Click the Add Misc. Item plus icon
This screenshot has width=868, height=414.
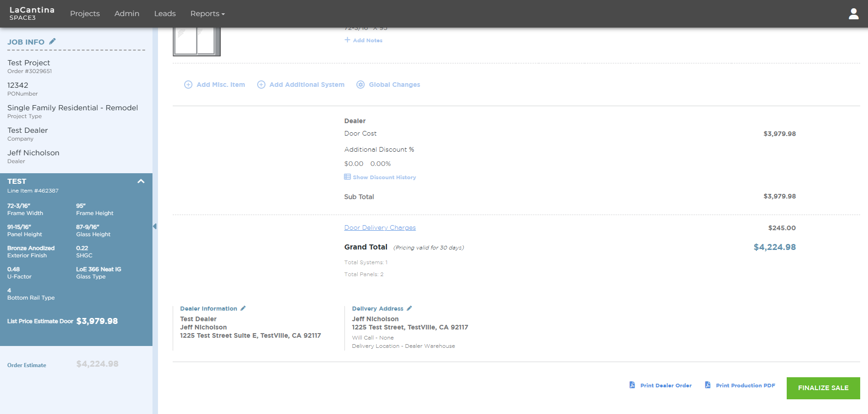tap(188, 85)
